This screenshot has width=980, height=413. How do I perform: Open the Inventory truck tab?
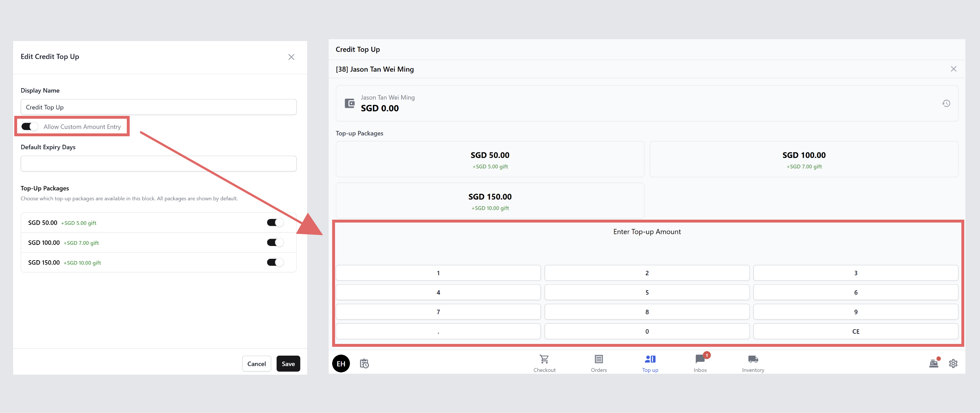[752, 363]
